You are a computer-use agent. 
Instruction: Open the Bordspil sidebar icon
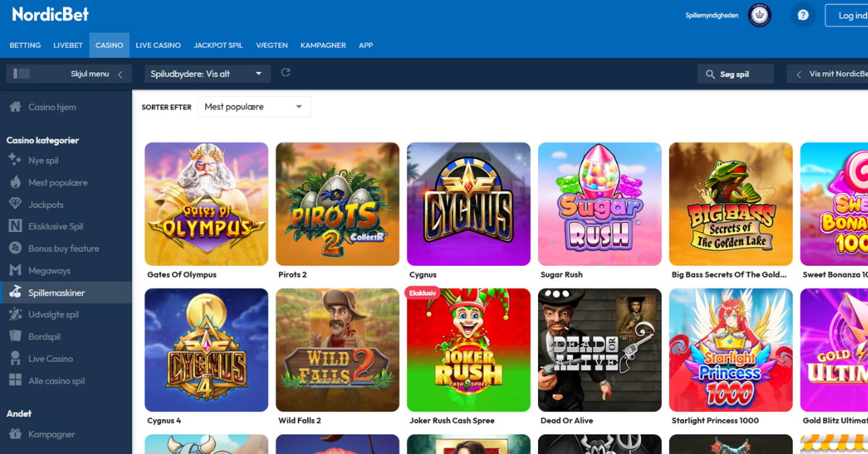point(14,336)
